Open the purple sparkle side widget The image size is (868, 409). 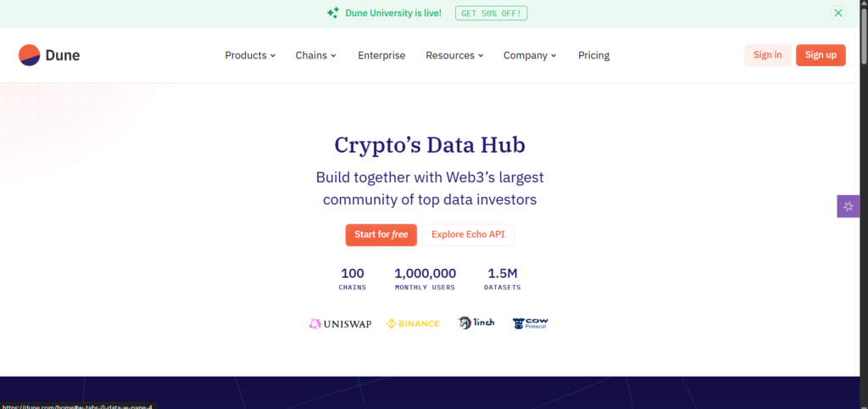(849, 206)
